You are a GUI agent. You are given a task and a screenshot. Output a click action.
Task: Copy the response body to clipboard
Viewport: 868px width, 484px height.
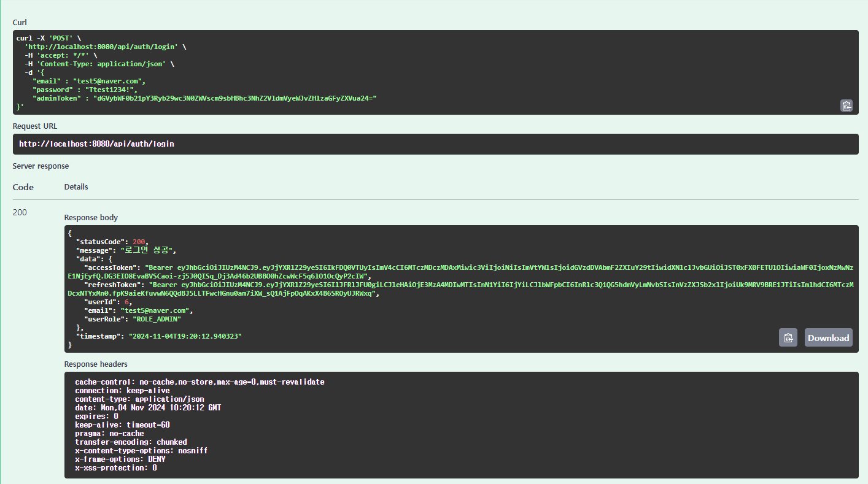[788, 337]
